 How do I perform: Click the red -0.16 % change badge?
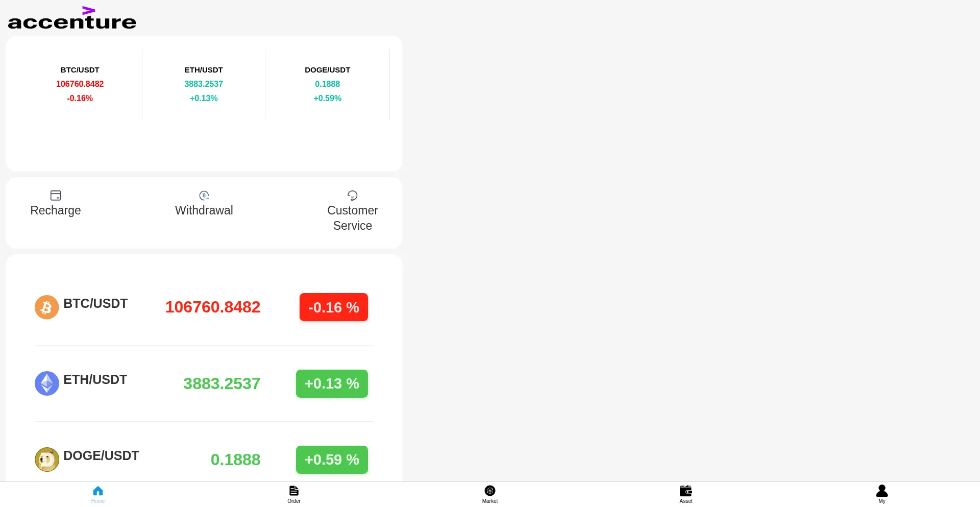point(333,307)
